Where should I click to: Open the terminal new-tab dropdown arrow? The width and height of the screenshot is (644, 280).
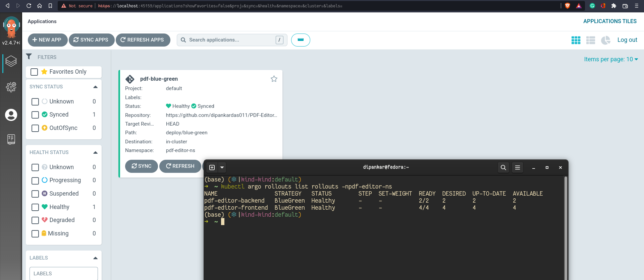[222, 167]
